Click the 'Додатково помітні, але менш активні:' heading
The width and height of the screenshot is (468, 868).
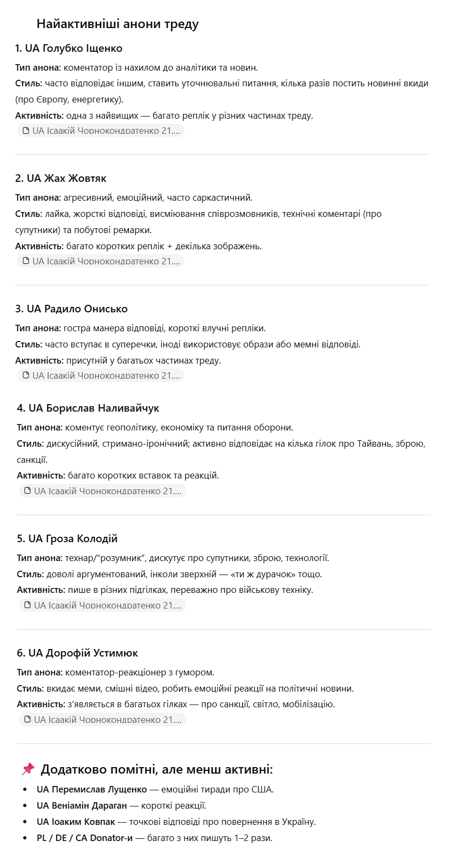(x=157, y=769)
